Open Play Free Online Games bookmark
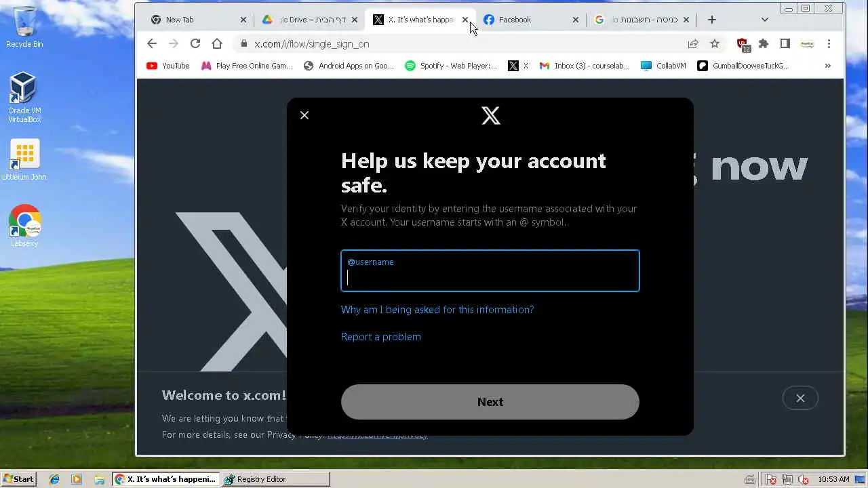The image size is (868, 488). (x=247, y=66)
